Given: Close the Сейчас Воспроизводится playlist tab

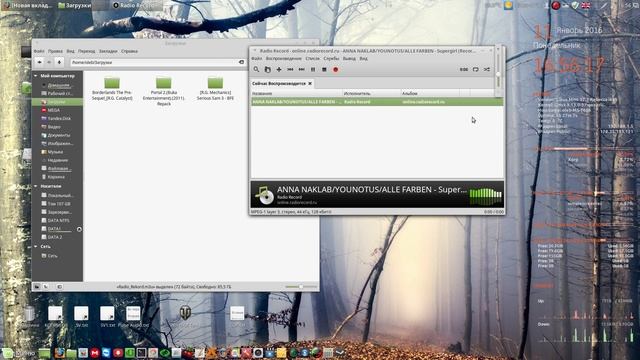Looking at the screenshot, I should coord(310,83).
